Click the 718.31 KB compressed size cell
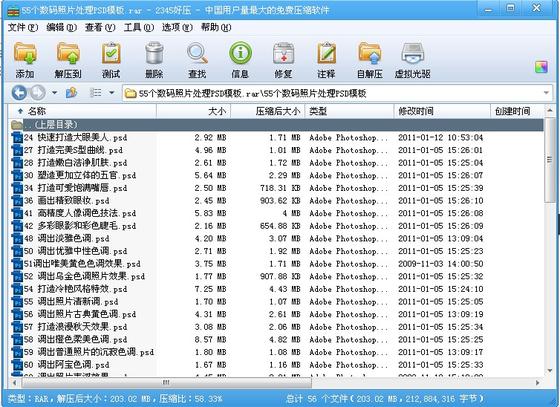The width and height of the screenshot is (560, 407). [280, 188]
